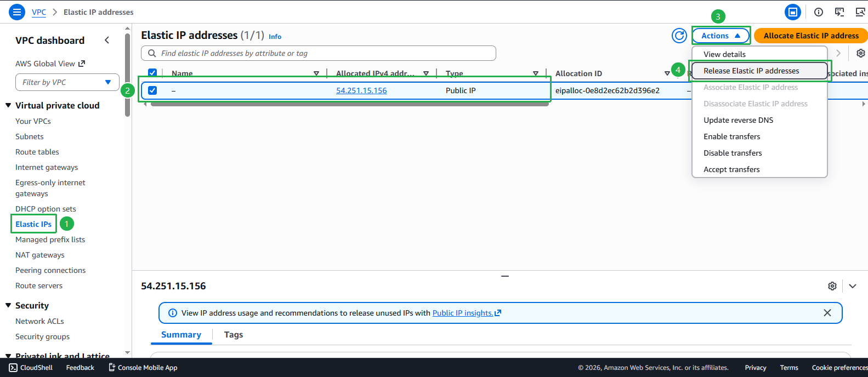Open Your VPCs in sidebar
This screenshot has height=377, width=868.
[x=33, y=121]
